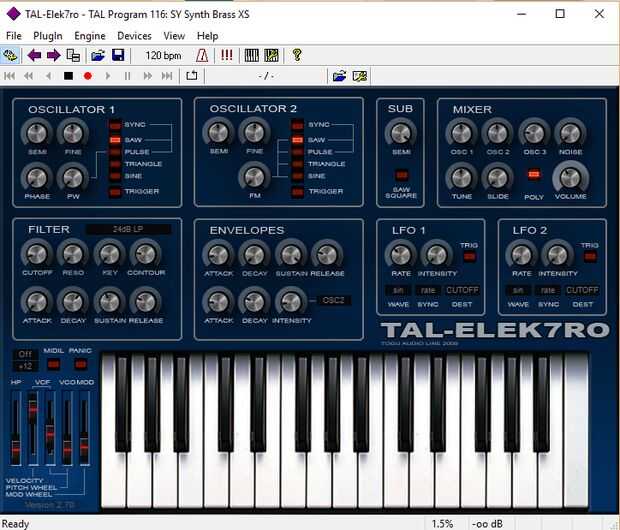Viewport: 620px width, 530px height.
Task: Open the Help menu
Action: [208, 36]
